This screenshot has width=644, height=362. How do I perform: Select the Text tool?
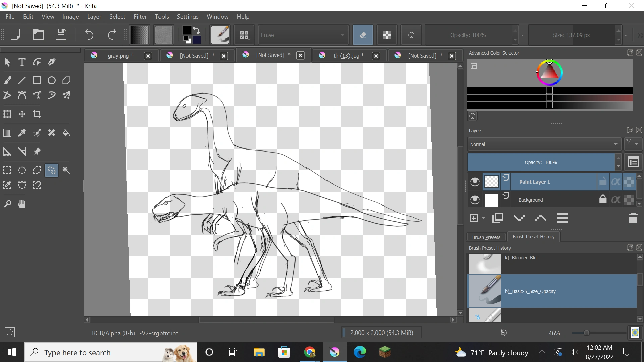(x=22, y=62)
